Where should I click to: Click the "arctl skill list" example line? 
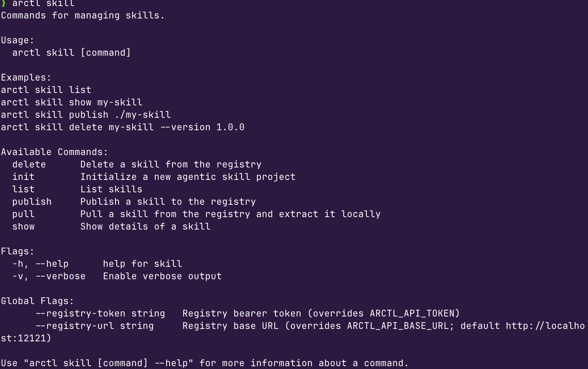point(46,90)
